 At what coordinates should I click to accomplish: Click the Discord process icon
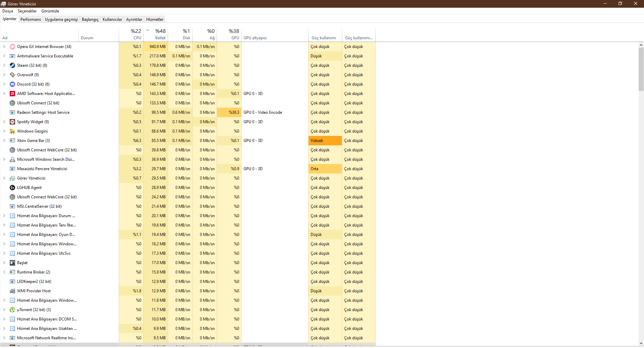pos(12,84)
